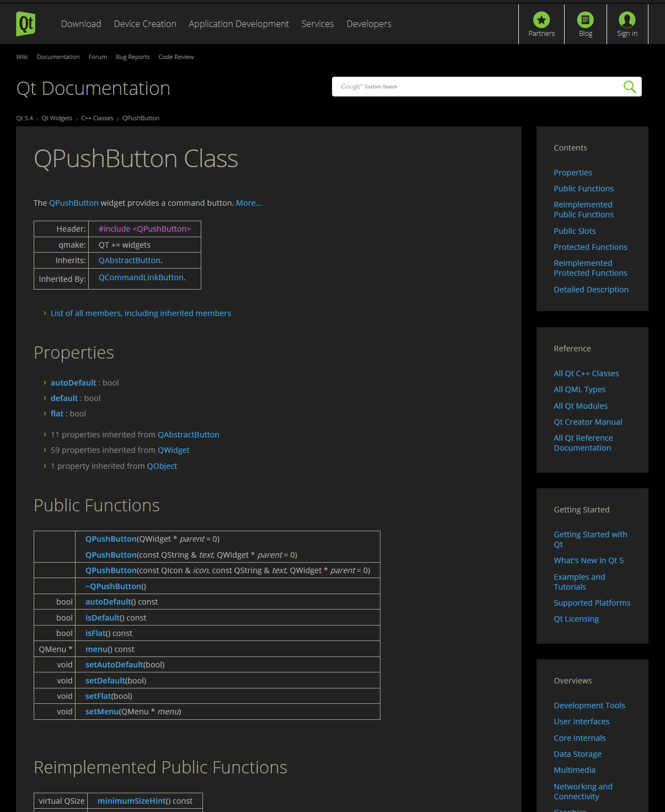Open Getting Started with Qt

pyautogui.click(x=590, y=539)
